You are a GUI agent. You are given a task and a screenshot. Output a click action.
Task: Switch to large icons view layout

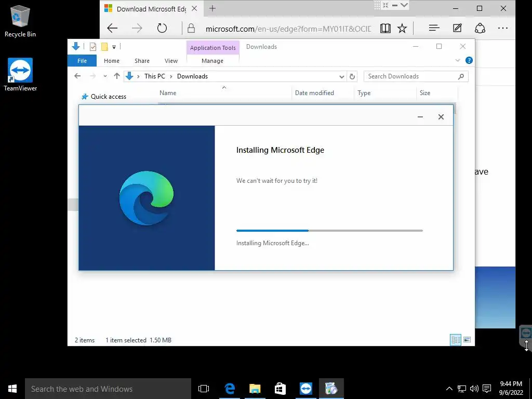[467, 340]
